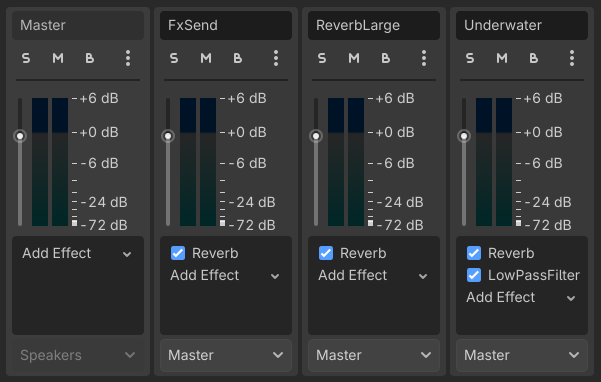Select the Reverb effect label on FxSend

[x=215, y=253]
